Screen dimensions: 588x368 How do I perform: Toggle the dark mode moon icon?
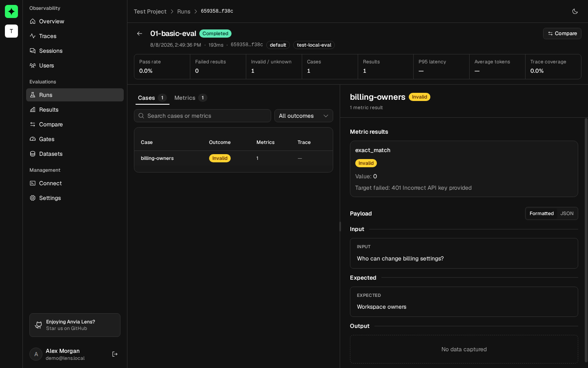tap(575, 11)
